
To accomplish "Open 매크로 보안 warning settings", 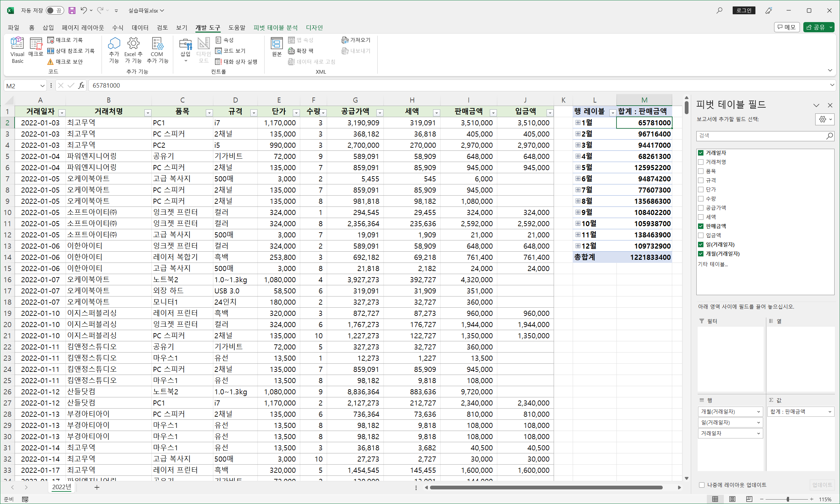I will (65, 62).
